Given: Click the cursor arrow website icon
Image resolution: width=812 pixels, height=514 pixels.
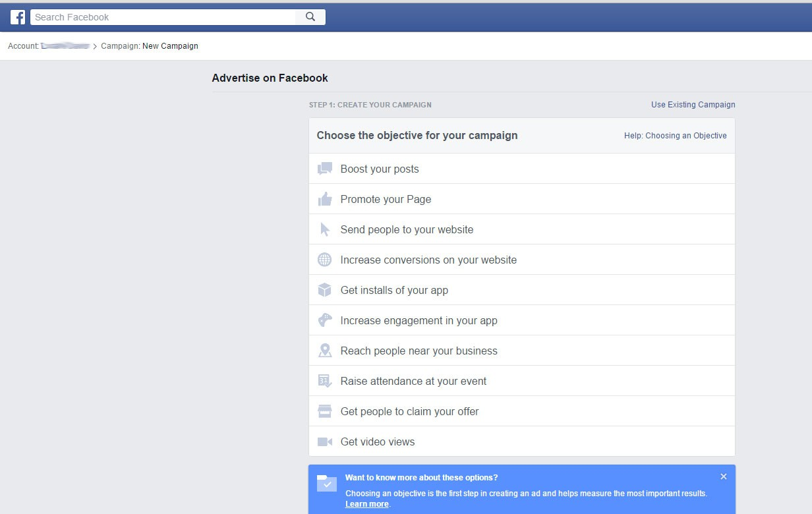Looking at the screenshot, I should [x=325, y=229].
